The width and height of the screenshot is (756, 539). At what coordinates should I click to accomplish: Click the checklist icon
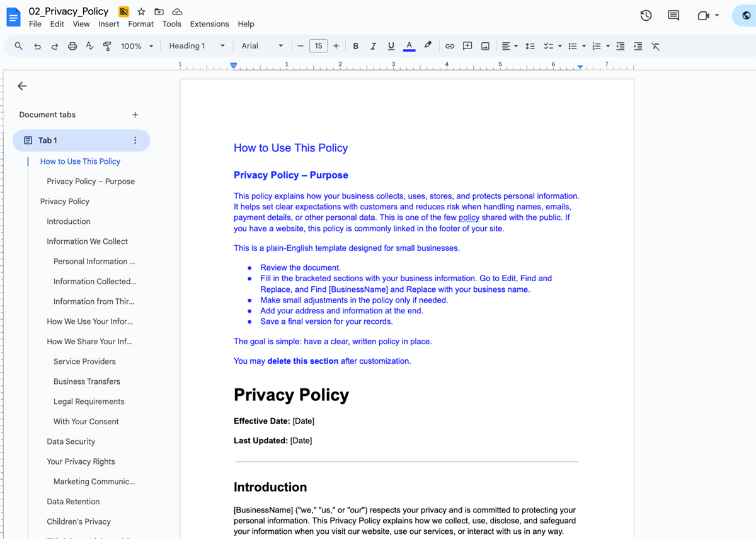548,46
